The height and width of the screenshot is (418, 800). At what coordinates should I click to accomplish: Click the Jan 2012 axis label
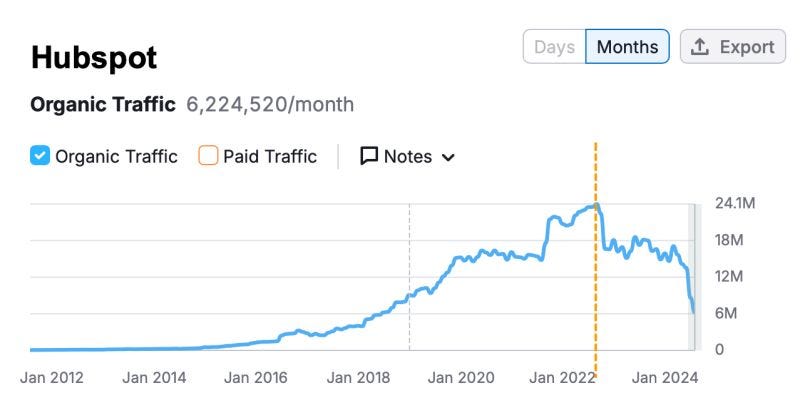click(52, 378)
